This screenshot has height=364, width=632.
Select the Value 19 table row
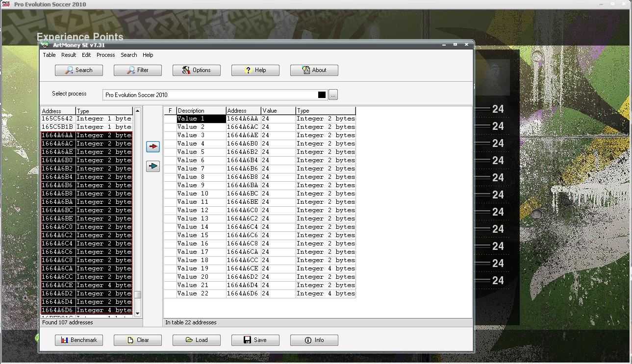(260, 268)
